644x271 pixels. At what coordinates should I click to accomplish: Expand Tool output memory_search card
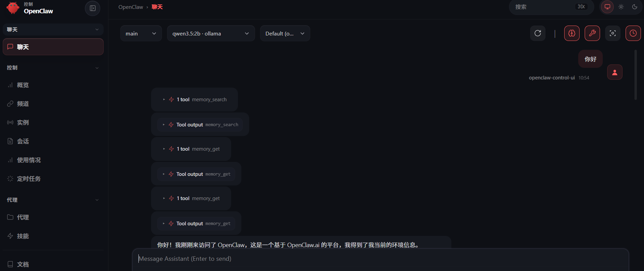200,124
